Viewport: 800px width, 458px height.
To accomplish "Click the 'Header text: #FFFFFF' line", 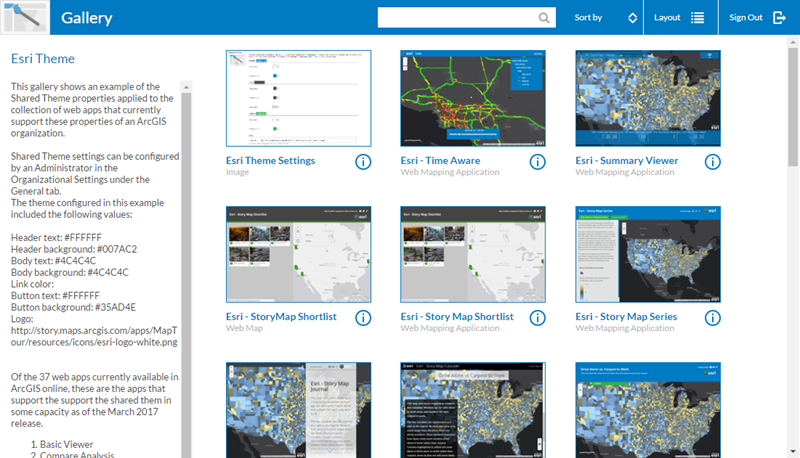I will 56,237.
